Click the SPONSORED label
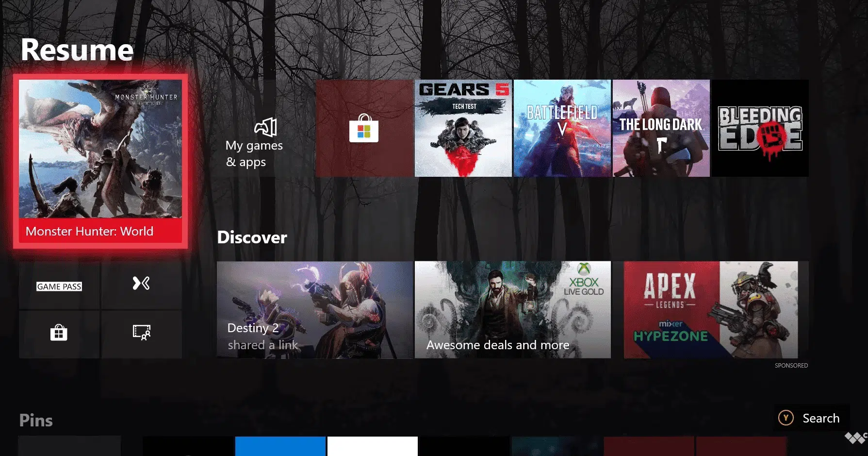 (791, 366)
